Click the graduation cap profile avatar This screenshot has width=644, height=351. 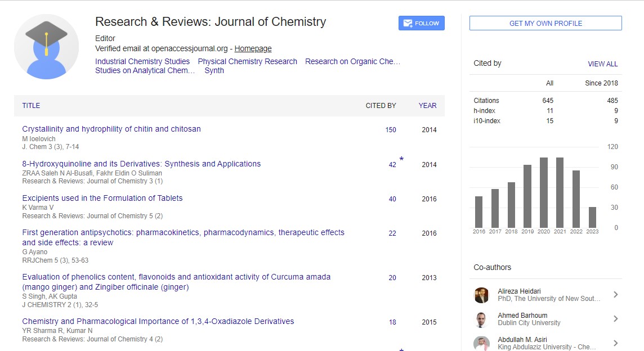pos(46,47)
